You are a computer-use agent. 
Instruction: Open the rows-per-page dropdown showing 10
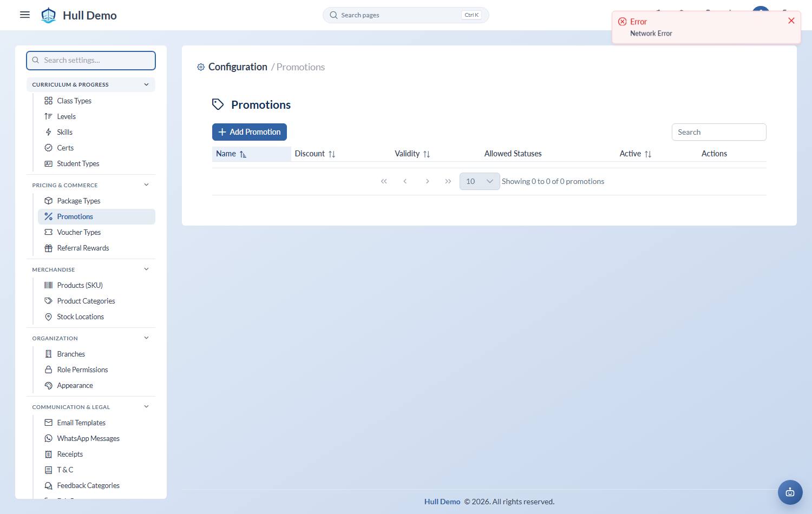(x=480, y=181)
